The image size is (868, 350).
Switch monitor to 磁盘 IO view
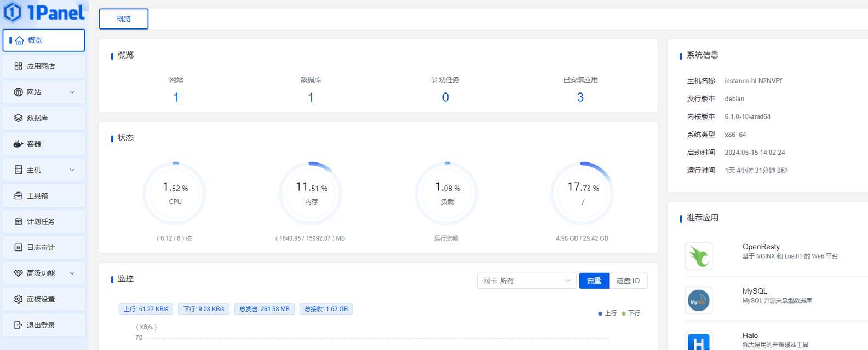pyautogui.click(x=628, y=281)
